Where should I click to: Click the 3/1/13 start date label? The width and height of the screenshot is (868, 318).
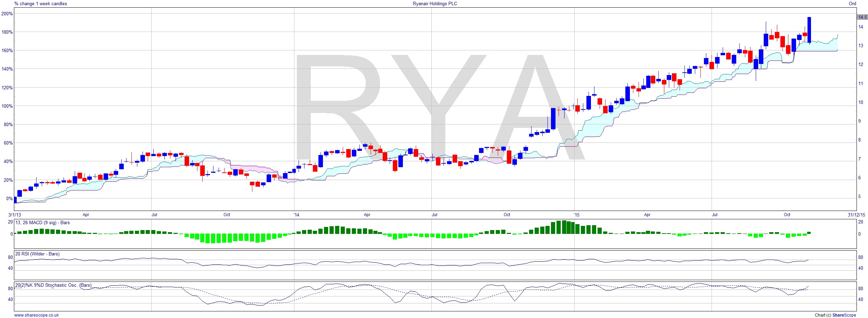pos(15,215)
